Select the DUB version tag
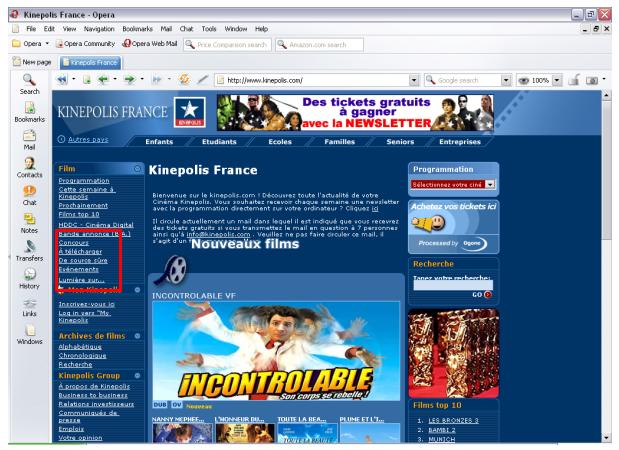619x450 pixels. click(x=160, y=405)
